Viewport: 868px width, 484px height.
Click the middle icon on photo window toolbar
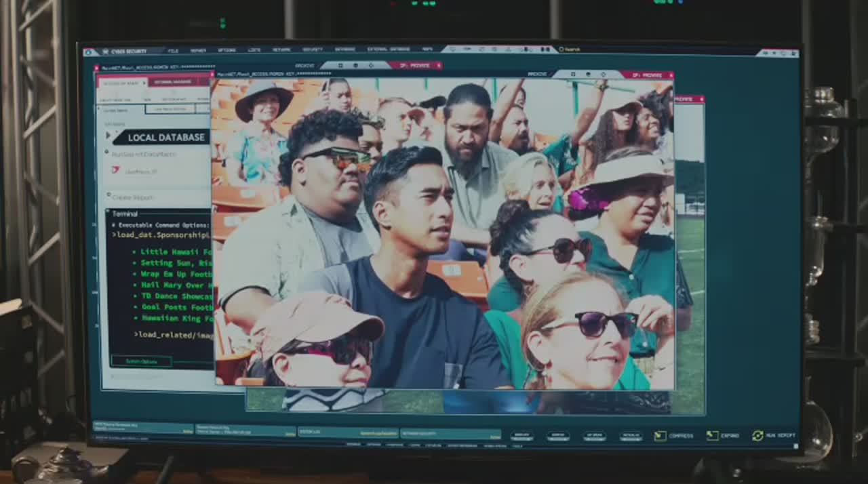[x=589, y=75]
